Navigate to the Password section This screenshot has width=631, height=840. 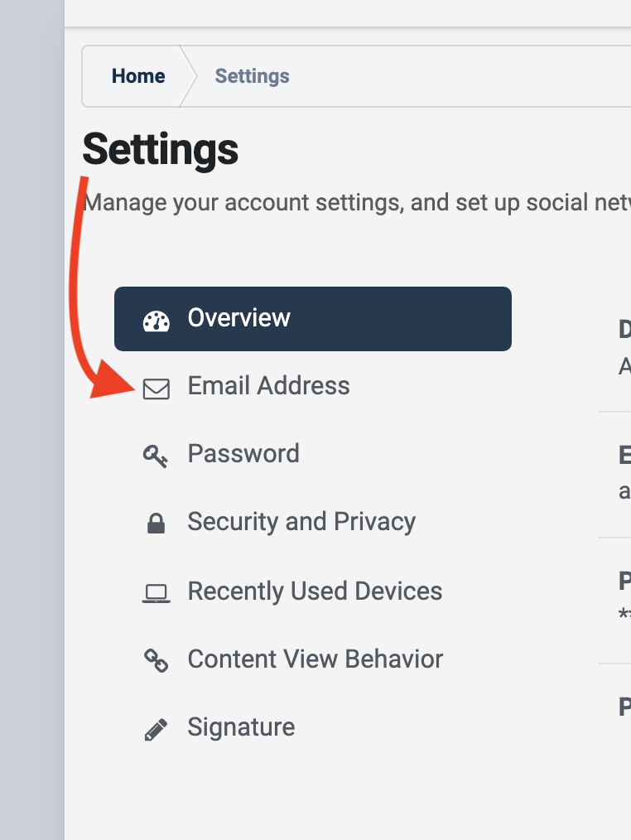pos(243,454)
